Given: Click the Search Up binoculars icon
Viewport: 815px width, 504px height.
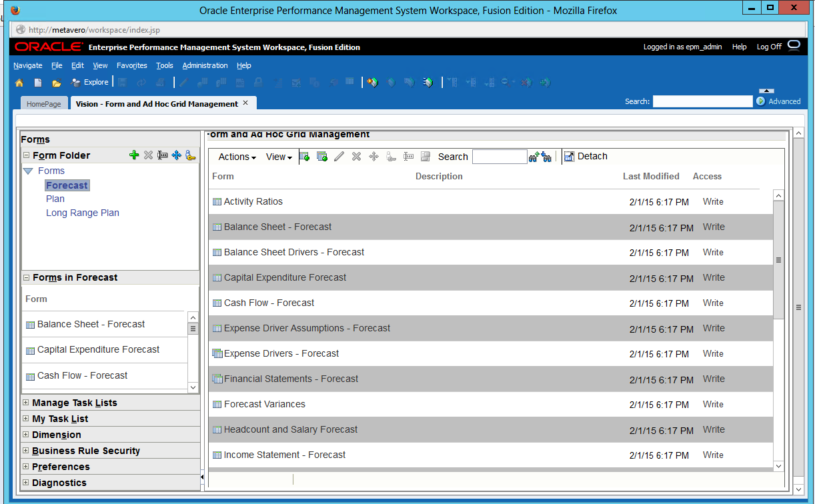Looking at the screenshot, I should click(534, 157).
